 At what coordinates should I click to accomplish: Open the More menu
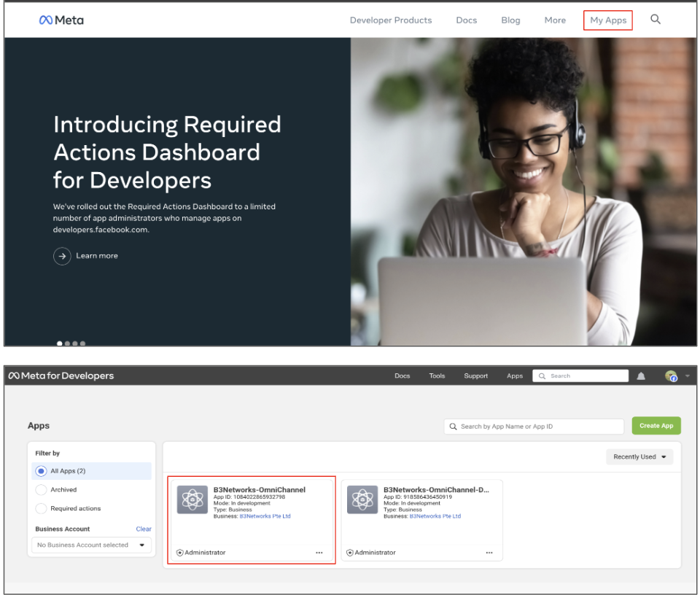(x=555, y=20)
